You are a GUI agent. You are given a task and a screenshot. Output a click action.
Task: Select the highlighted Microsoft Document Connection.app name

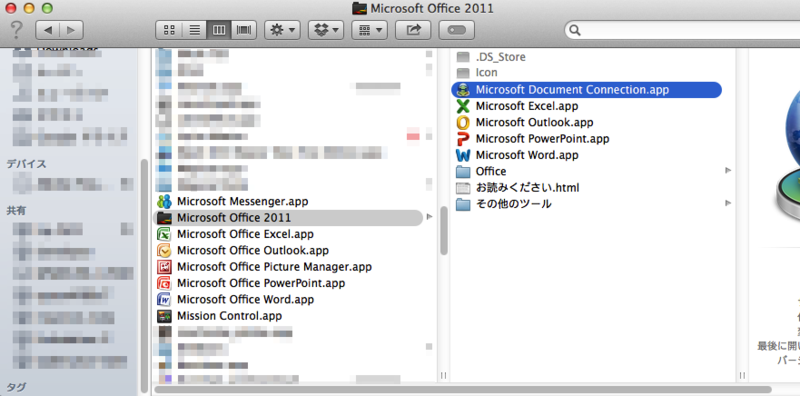coord(572,90)
